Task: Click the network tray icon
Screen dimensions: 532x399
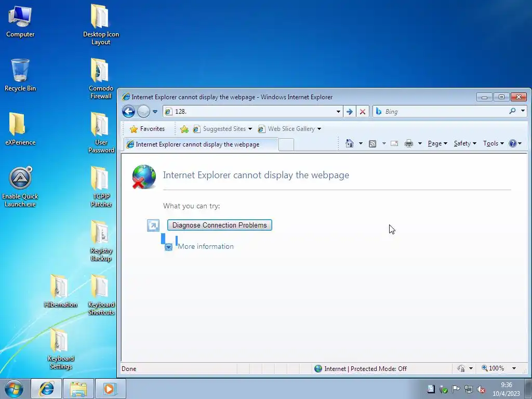Action: (469, 389)
